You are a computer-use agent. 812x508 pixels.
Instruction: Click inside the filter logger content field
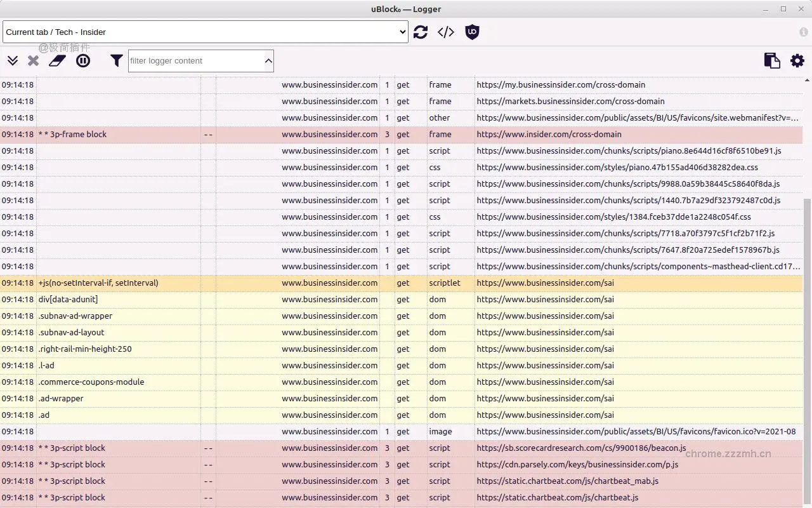point(197,61)
